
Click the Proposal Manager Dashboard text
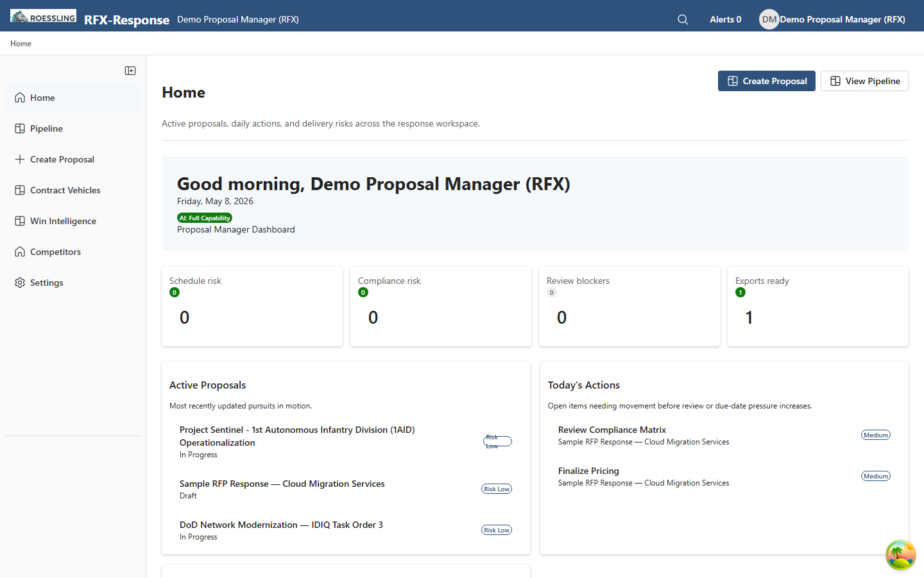[236, 229]
